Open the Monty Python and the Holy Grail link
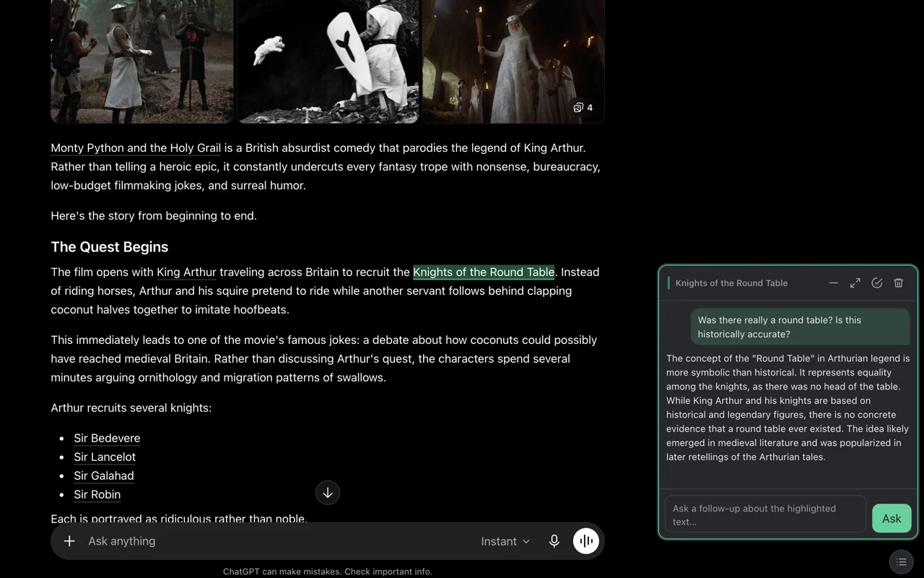The image size is (924, 578). 136,148
